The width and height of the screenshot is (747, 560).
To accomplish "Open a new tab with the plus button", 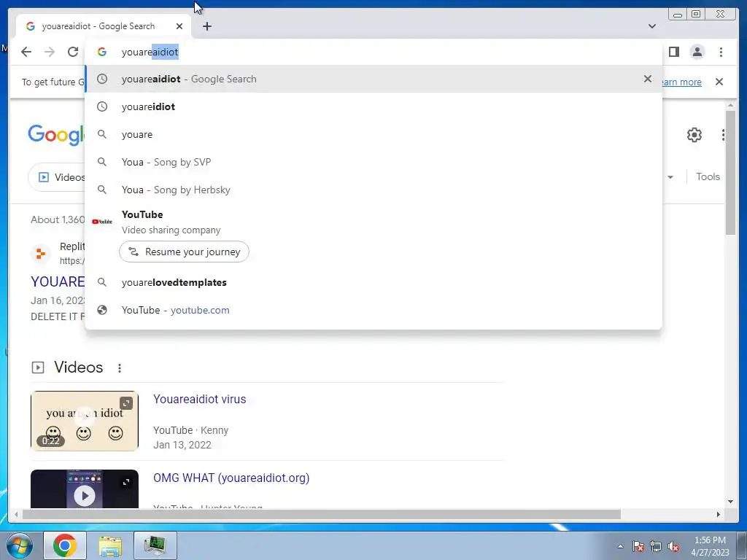I will click(206, 26).
